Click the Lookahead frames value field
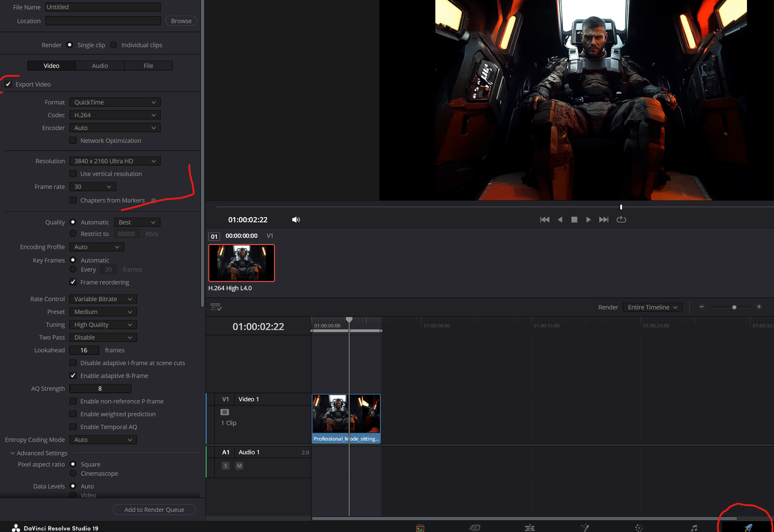 click(84, 350)
